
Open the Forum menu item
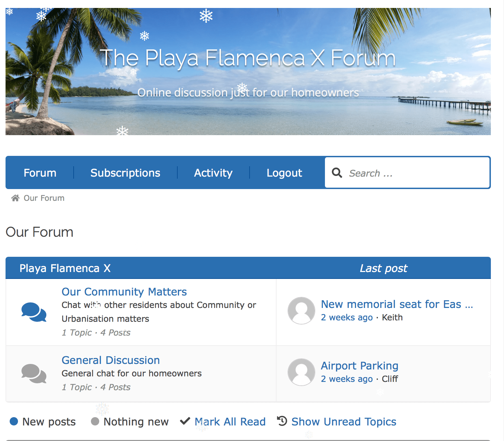(40, 173)
